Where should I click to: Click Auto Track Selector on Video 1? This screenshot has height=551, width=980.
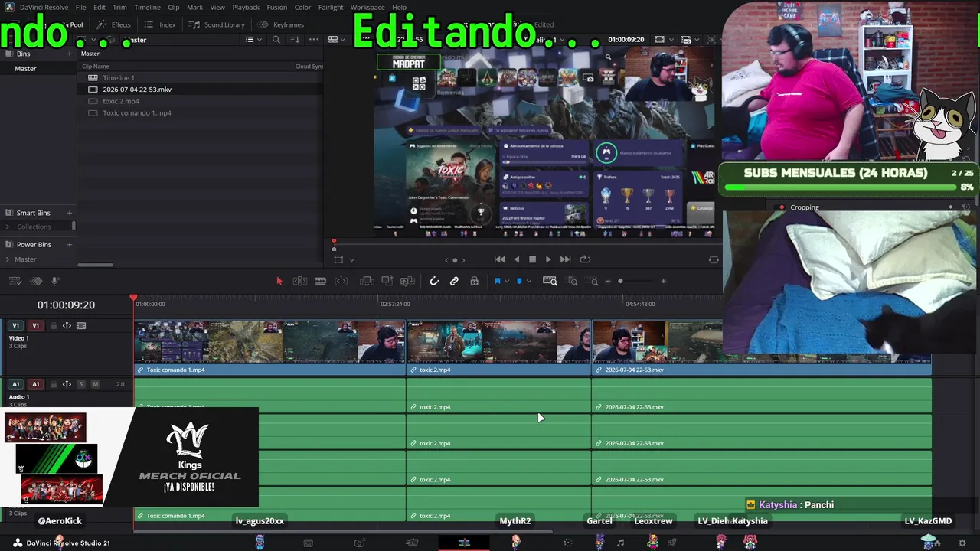[x=67, y=325]
